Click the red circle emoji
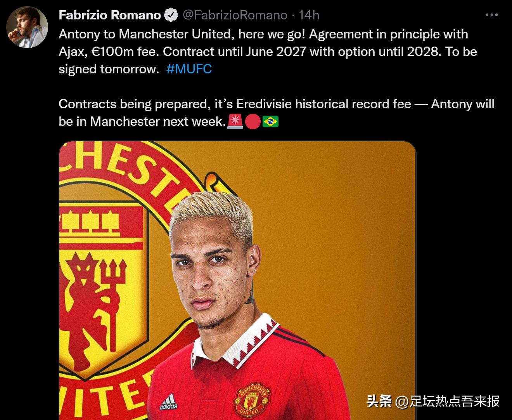The height and width of the screenshot is (420, 512). pyautogui.click(x=253, y=121)
